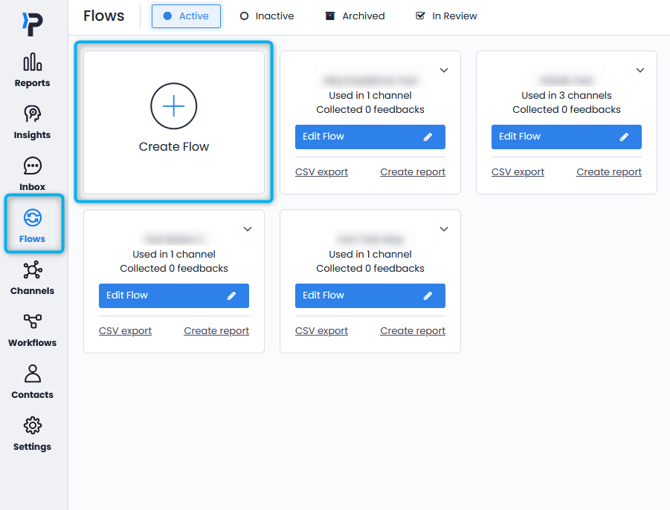Expand chevron on bottom left flow card
Screen dimensions: 670x510
pos(248,230)
